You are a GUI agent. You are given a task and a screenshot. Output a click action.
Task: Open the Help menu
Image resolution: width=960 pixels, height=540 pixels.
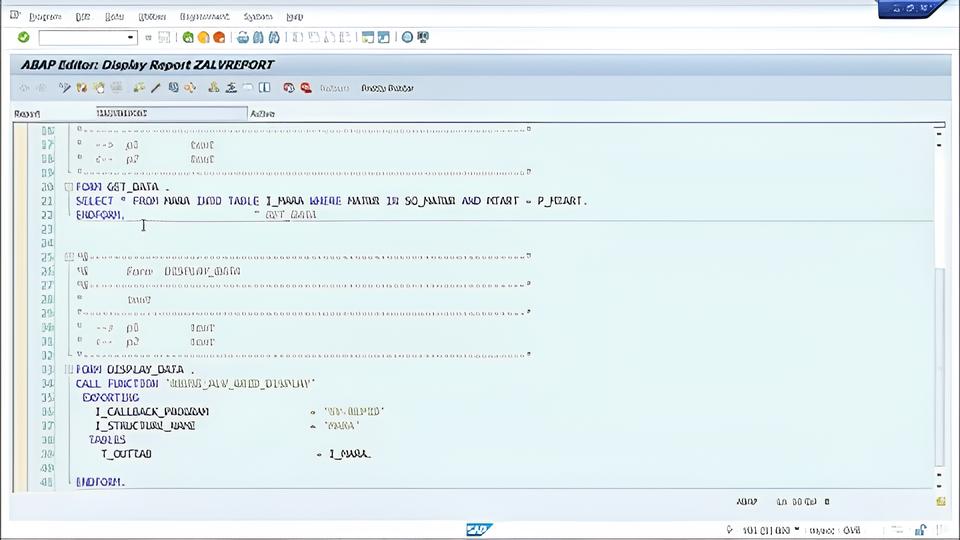(x=294, y=17)
